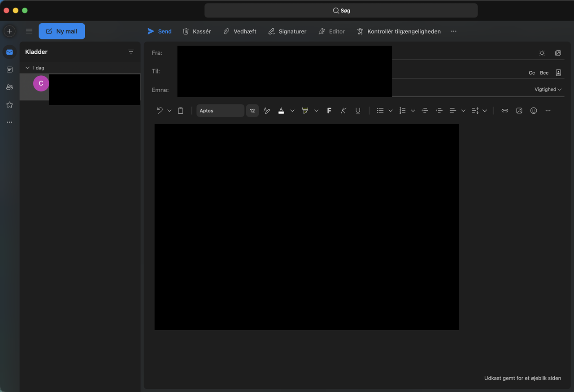Toggle underline formatting (U)
Screen dimensions: 574x392
pos(358,111)
